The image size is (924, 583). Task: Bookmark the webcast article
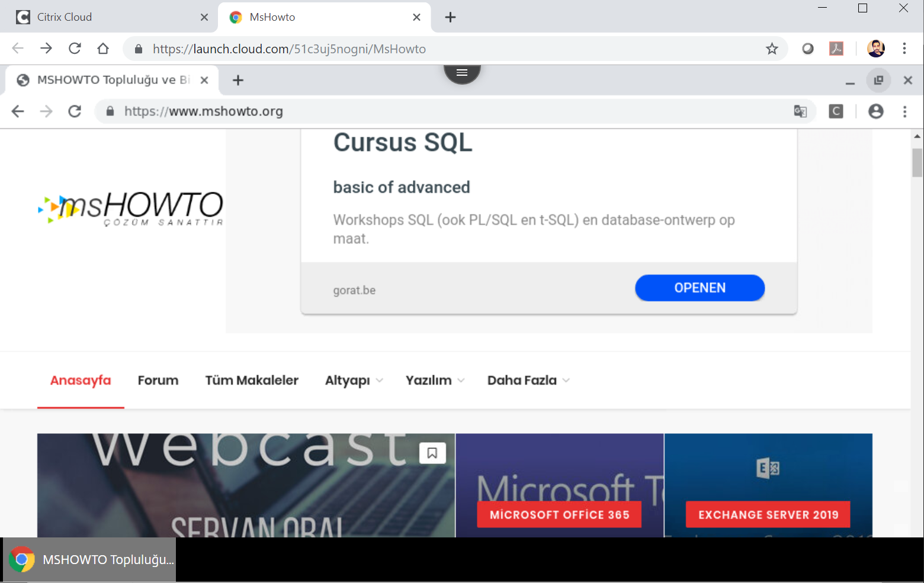tap(432, 453)
